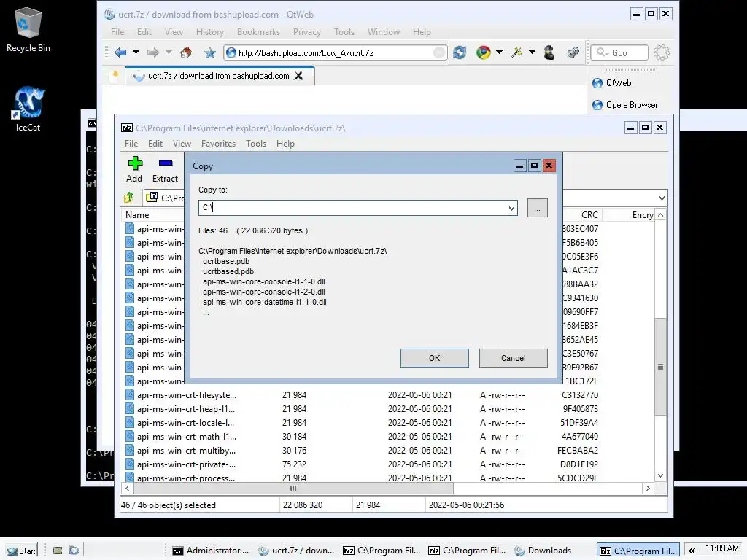Open the 7-Zip Favorites menu
The image size is (747, 560).
[x=218, y=144]
